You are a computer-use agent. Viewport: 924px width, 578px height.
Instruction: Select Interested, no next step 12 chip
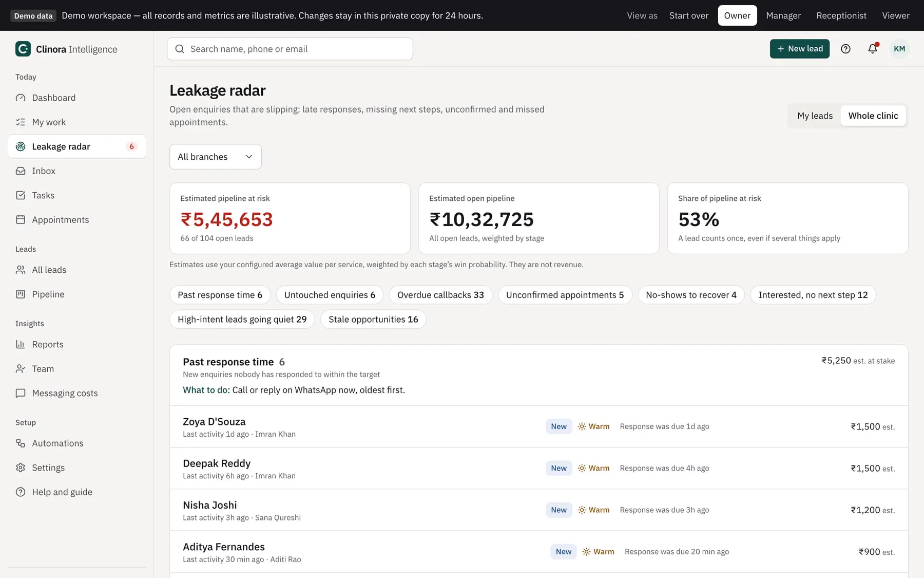point(813,295)
